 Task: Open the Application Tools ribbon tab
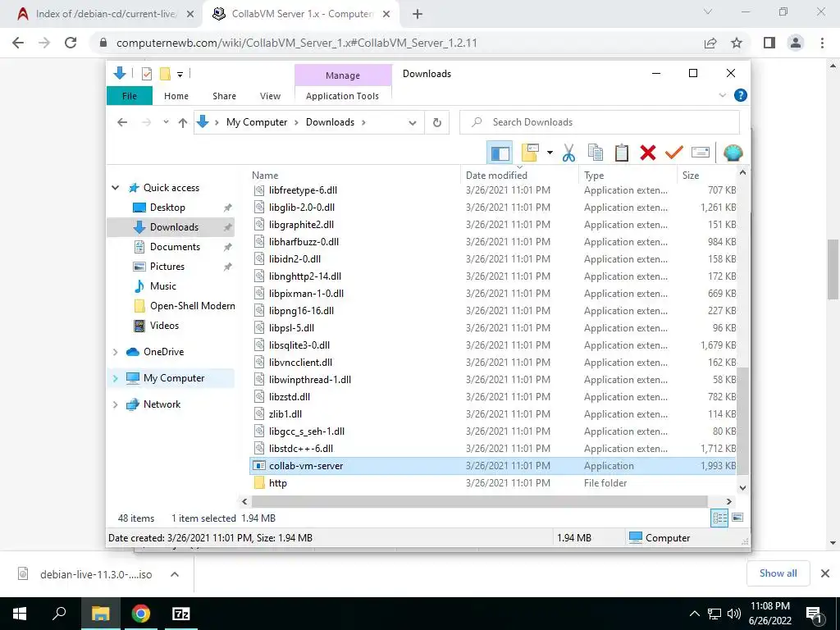click(x=342, y=96)
